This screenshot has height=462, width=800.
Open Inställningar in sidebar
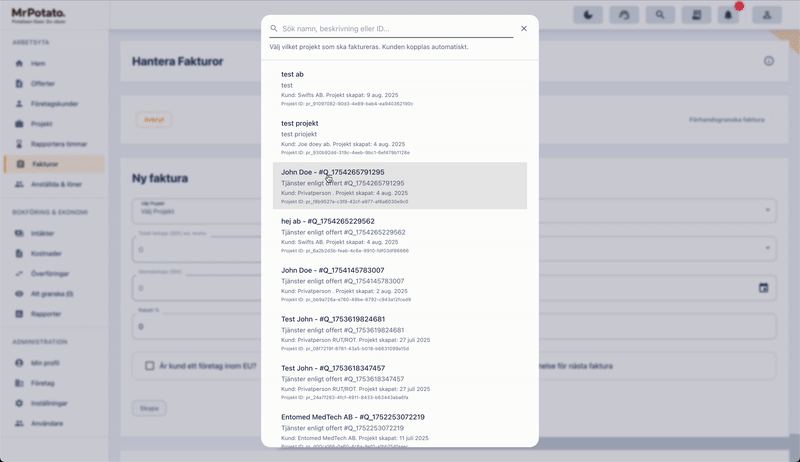point(54,403)
